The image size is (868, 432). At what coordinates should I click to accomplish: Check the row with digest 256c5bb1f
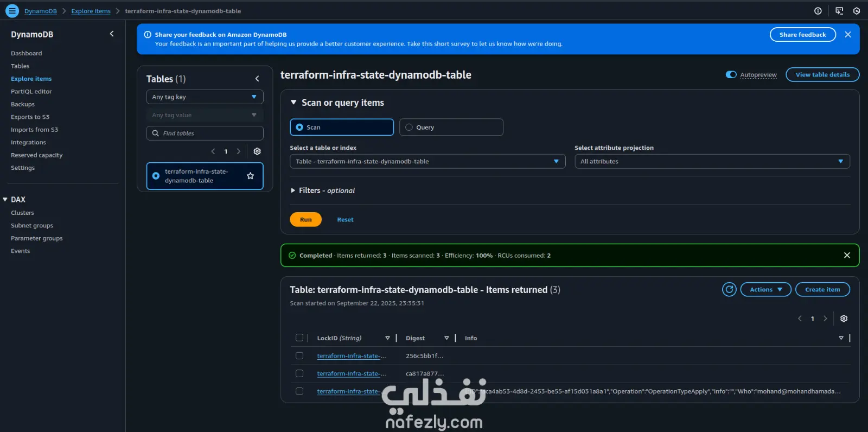tap(299, 355)
